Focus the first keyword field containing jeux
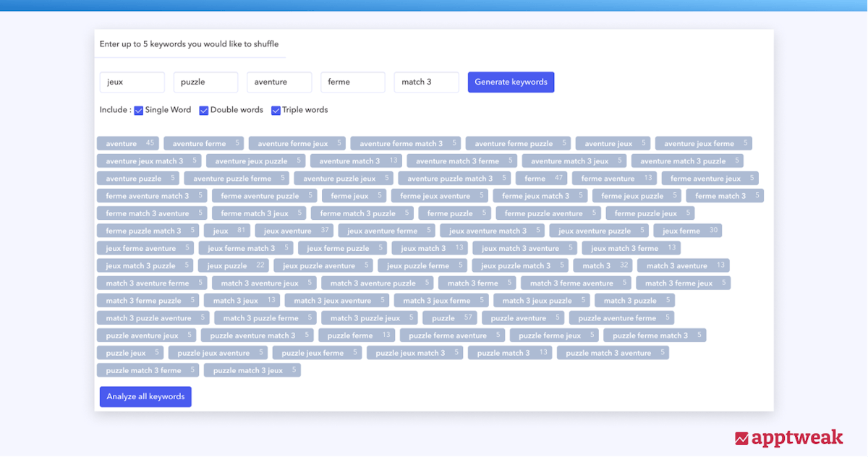Viewport: 868px width, 457px height. 132,82
